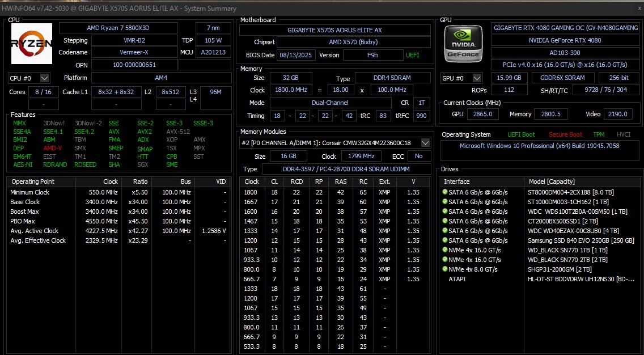Image resolution: width=644 pixels, height=355 pixels.
Task: Click the HVCI status label
Action: [x=624, y=134]
